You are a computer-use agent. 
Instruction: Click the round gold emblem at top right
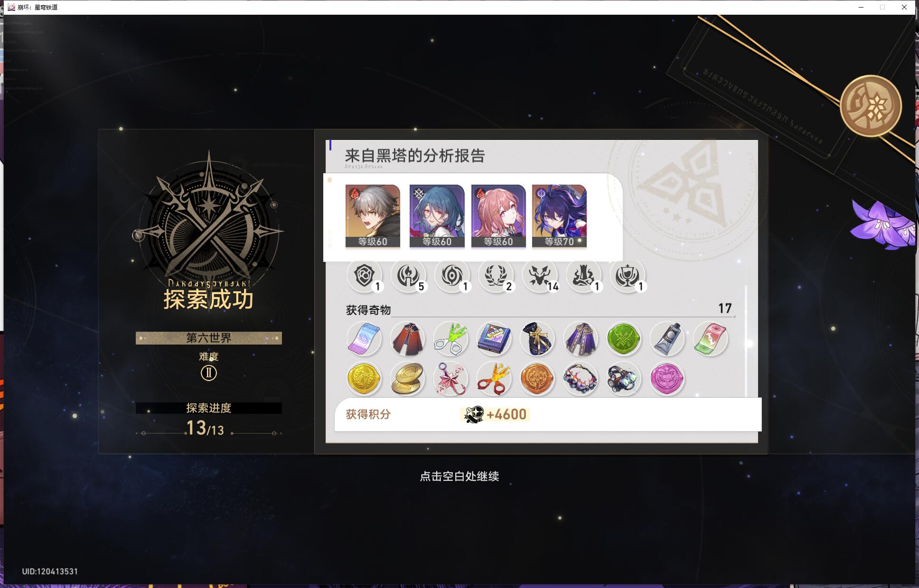click(871, 106)
